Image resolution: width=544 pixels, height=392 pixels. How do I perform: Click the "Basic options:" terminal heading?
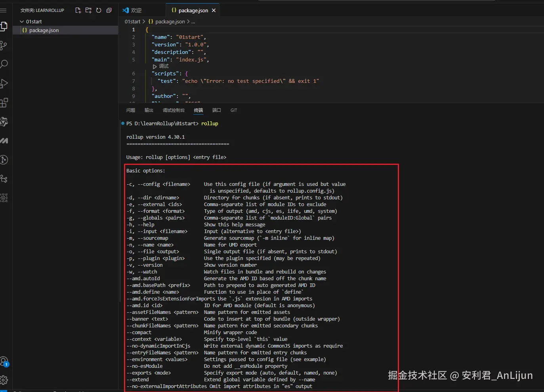pyautogui.click(x=146, y=170)
